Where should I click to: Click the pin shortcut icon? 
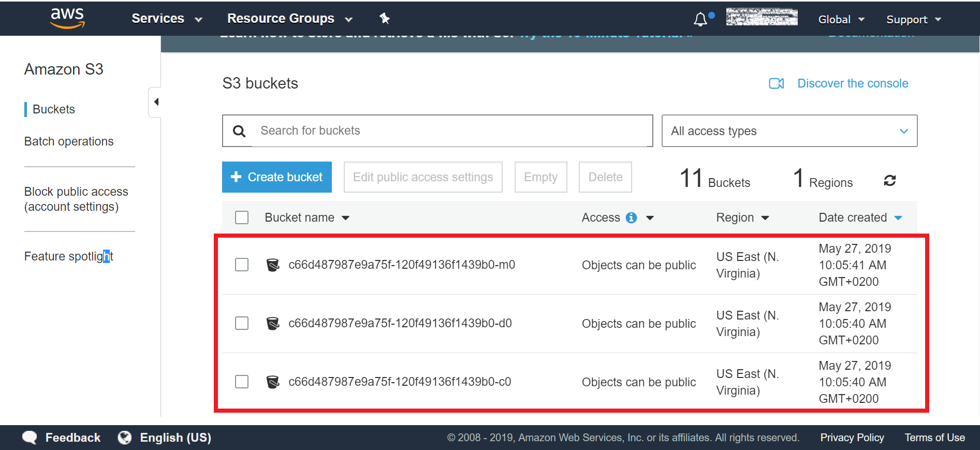[385, 19]
